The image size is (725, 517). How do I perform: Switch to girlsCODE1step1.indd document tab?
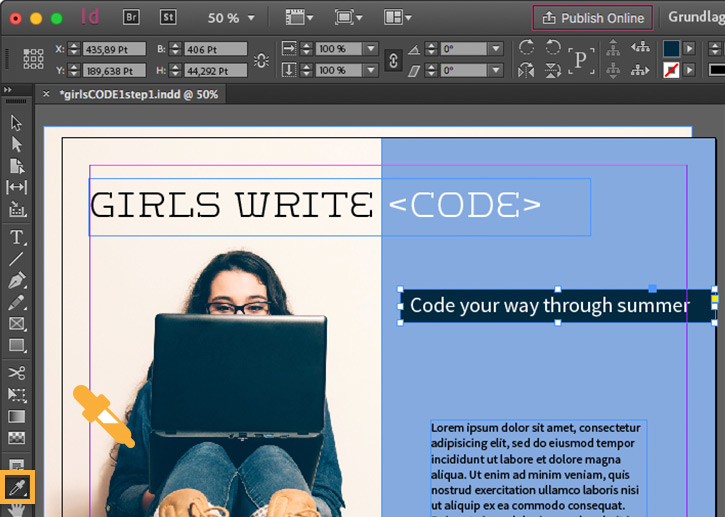[139, 94]
